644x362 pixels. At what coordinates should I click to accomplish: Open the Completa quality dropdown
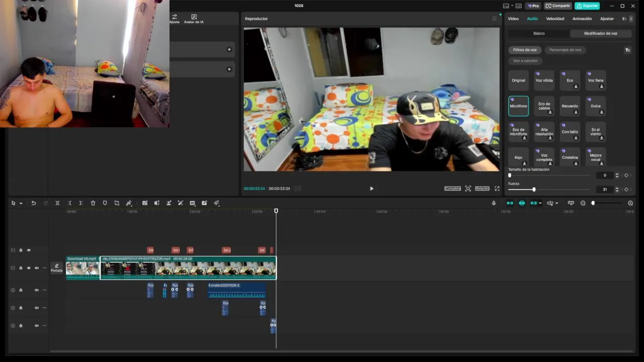[452, 189]
